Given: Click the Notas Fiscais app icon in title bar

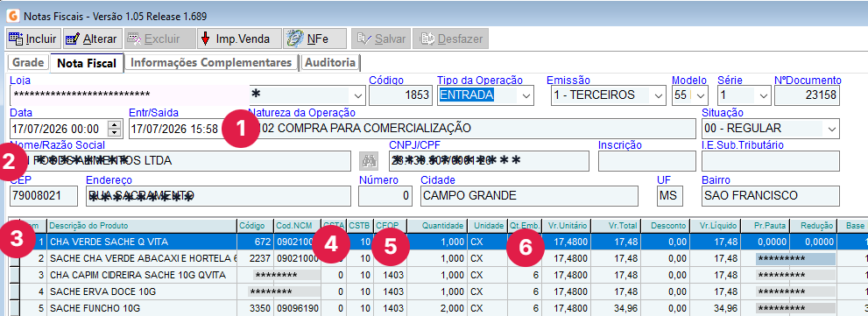Looking at the screenshot, I should (x=14, y=16).
